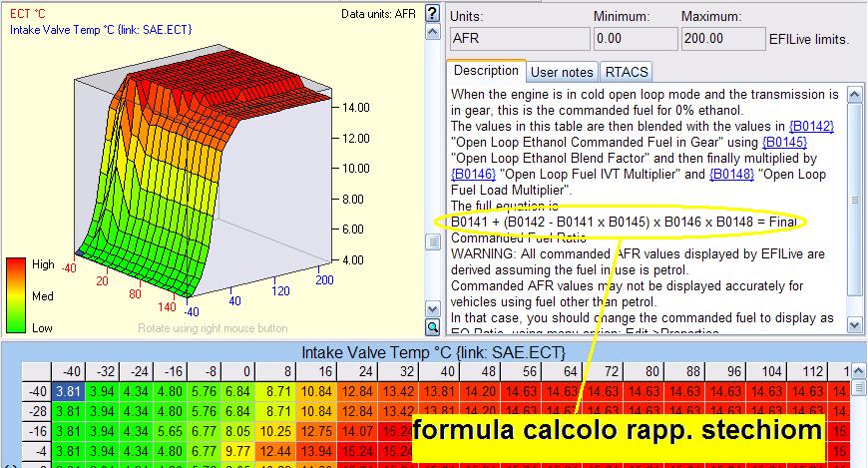Open the RTACS tab
The width and height of the screenshot is (868, 468).
(627, 72)
